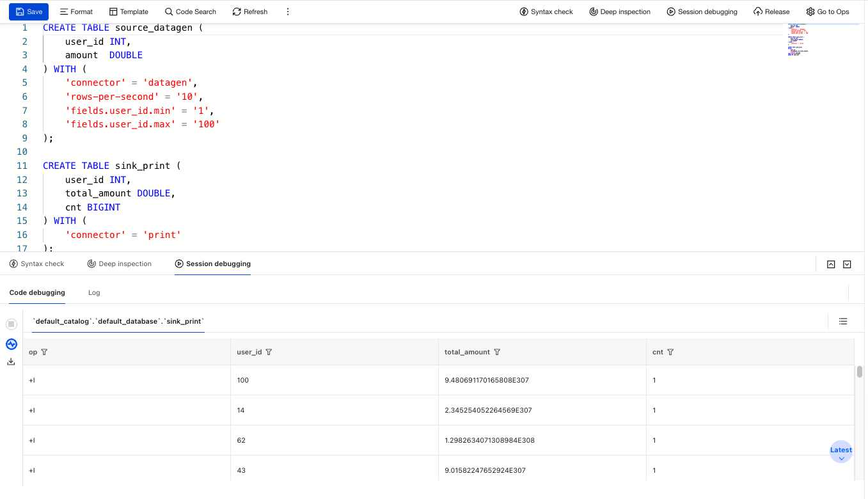Click Format in the toolbar
The width and height of the screenshot is (868, 499).
[76, 12]
